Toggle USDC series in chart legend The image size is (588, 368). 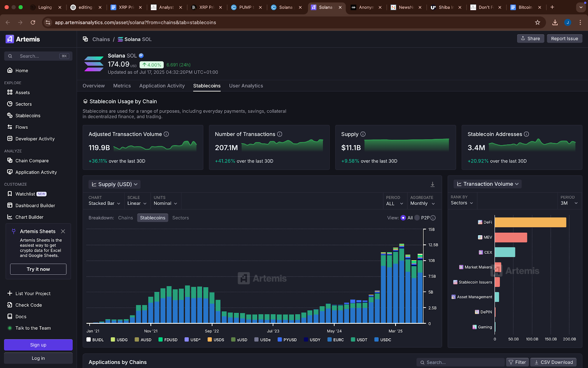tap(383, 340)
